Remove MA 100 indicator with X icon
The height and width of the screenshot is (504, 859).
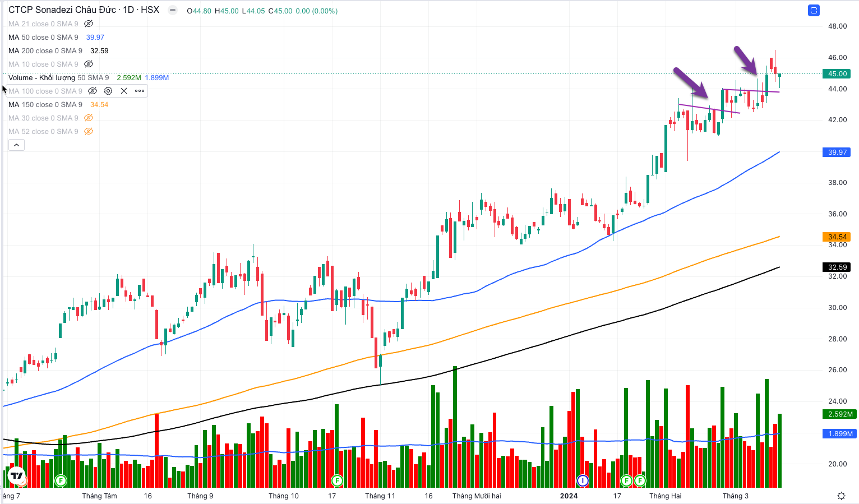pyautogui.click(x=124, y=91)
